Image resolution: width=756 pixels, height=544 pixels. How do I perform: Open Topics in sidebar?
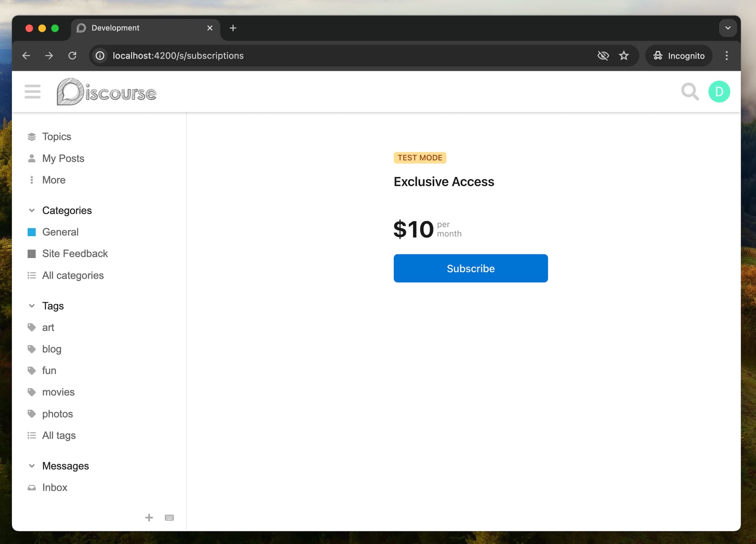point(56,137)
